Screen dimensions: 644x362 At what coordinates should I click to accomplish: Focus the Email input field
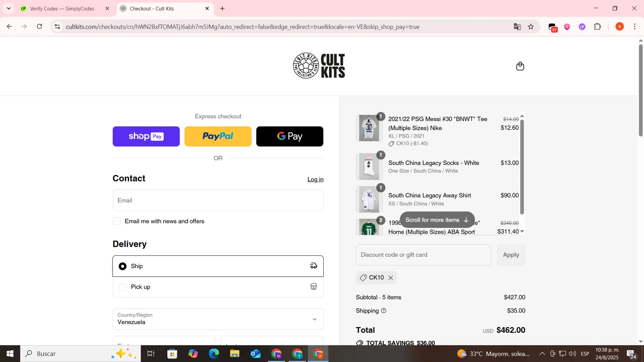(218, 200)
